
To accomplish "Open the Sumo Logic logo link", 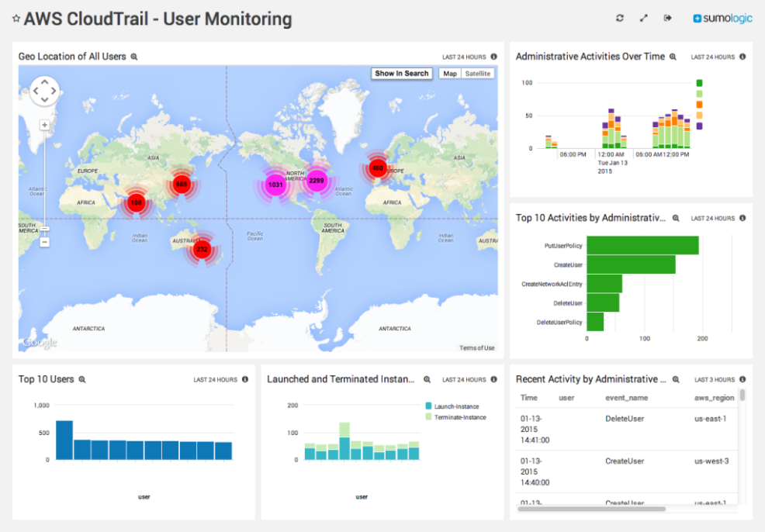I will 722,18.
